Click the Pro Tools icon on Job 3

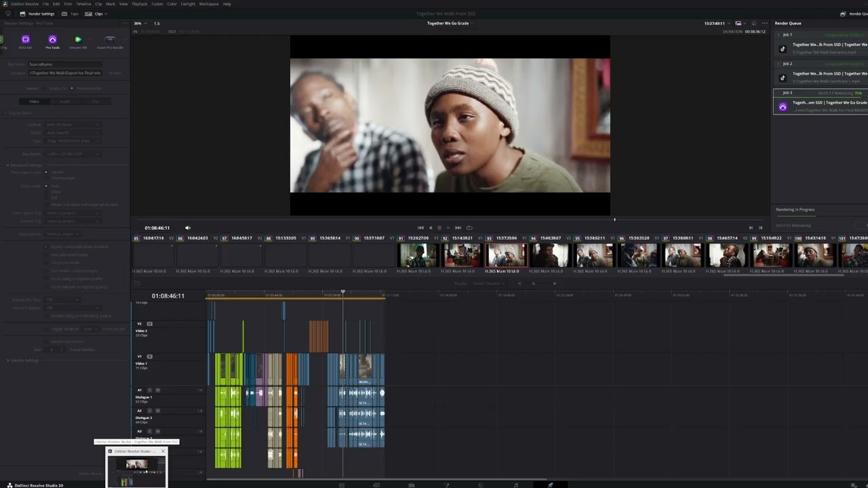pyautogui.click(x=783, y=107)
